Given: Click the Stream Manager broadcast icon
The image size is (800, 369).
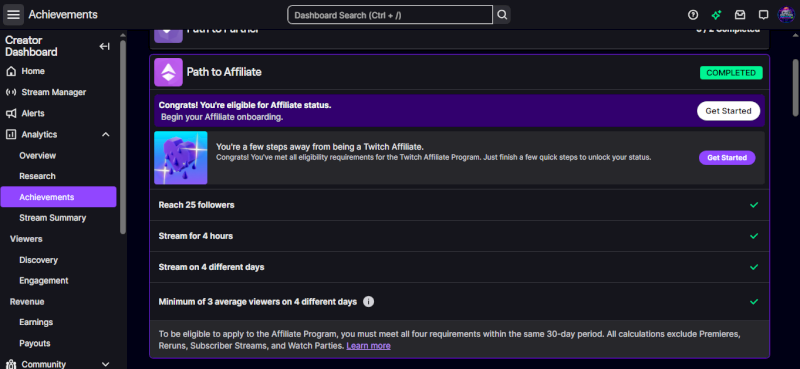Looking at the screenshot, I should (x=11, y=92).
